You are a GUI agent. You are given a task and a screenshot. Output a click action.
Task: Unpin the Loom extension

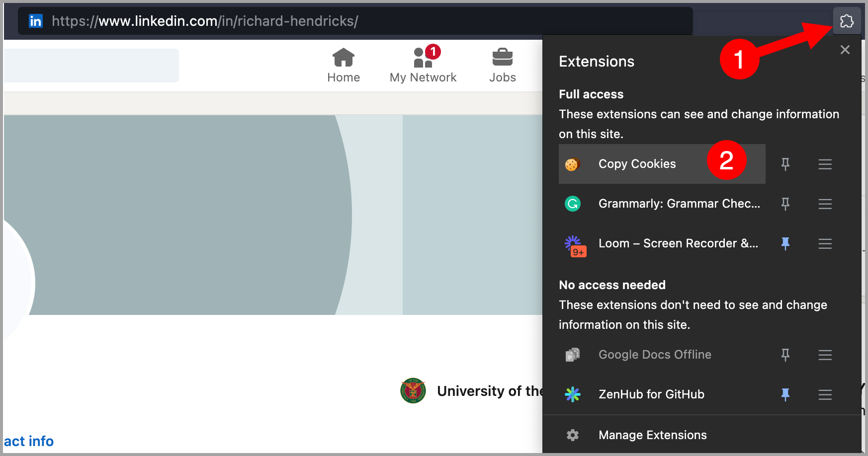tap(785, 243)
